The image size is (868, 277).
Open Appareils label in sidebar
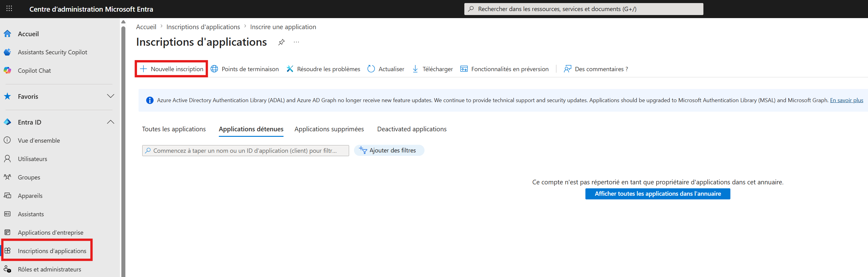click(30, 196)
